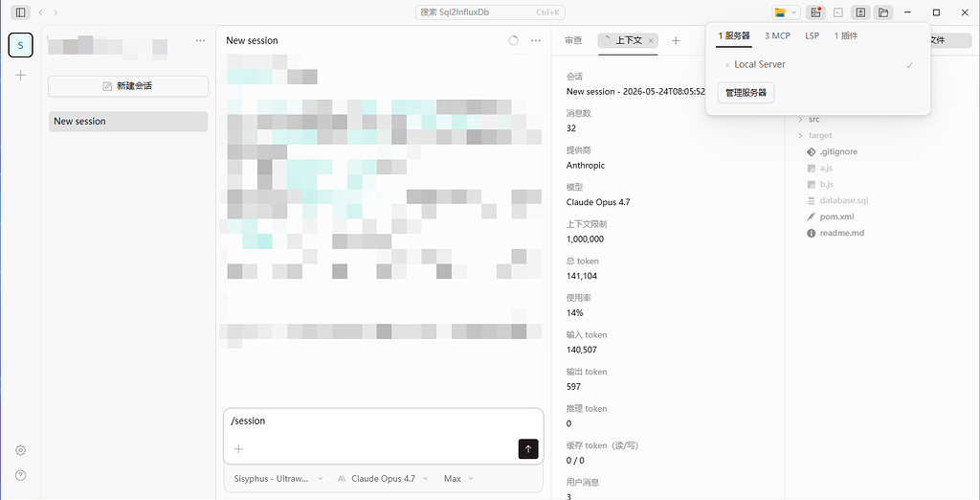Click the 597 output token value
This screenshot has width=980, height=500.
[573, 387]
